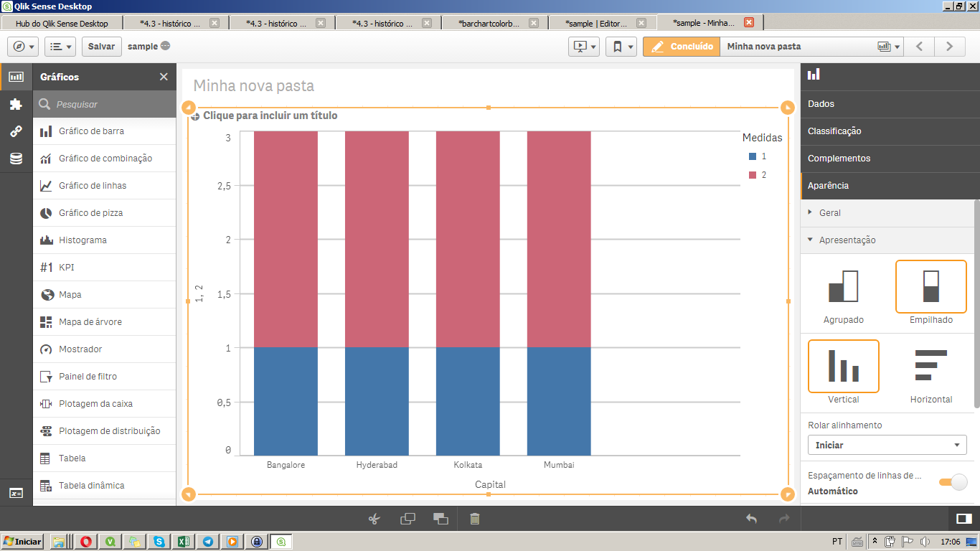Viewport: 980px width, 551px height.
Task: Select Painel de filtro object
Action: point(105,377)
